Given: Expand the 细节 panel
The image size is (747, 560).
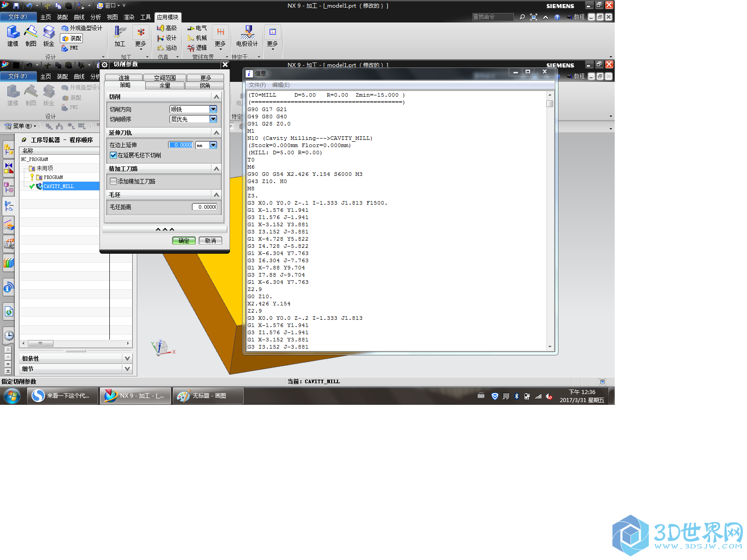Looking at the screenshot, I should 127,369.
